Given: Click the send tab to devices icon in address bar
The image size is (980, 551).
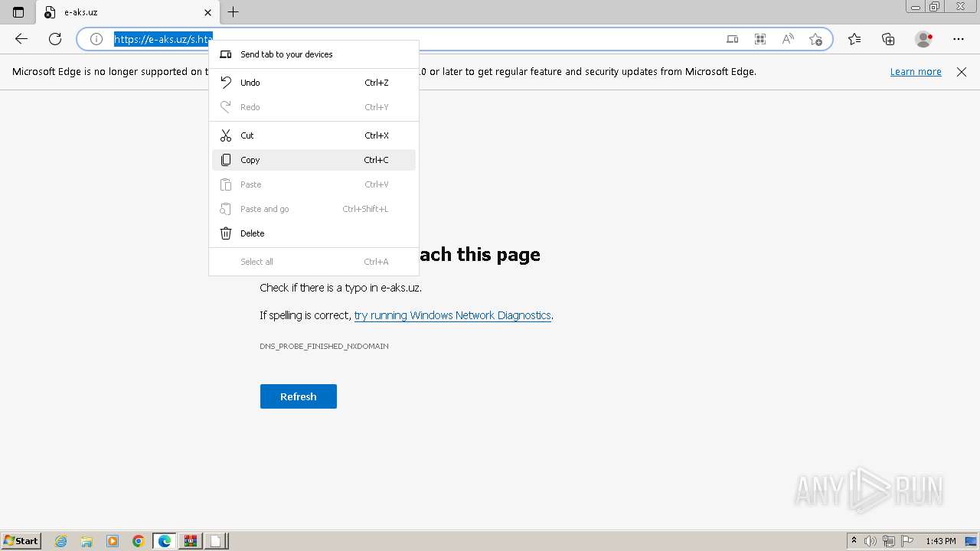Looking at the screenshot, I should point(733,39).
